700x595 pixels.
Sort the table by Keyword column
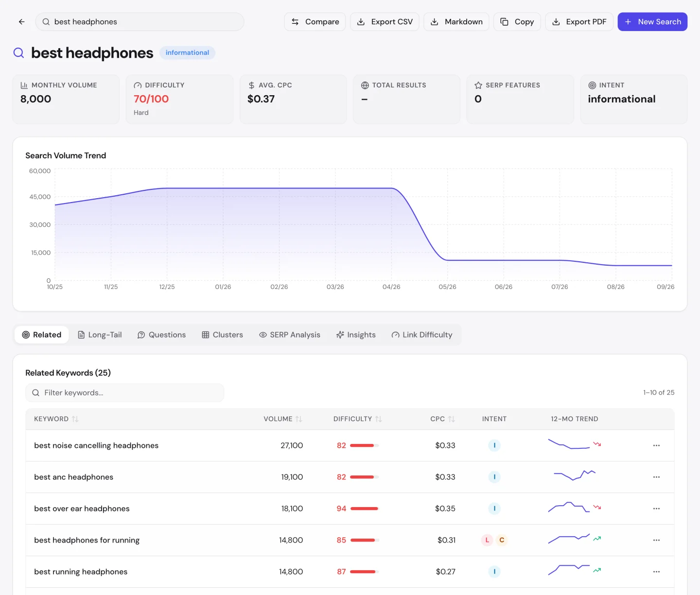[56, 419]
